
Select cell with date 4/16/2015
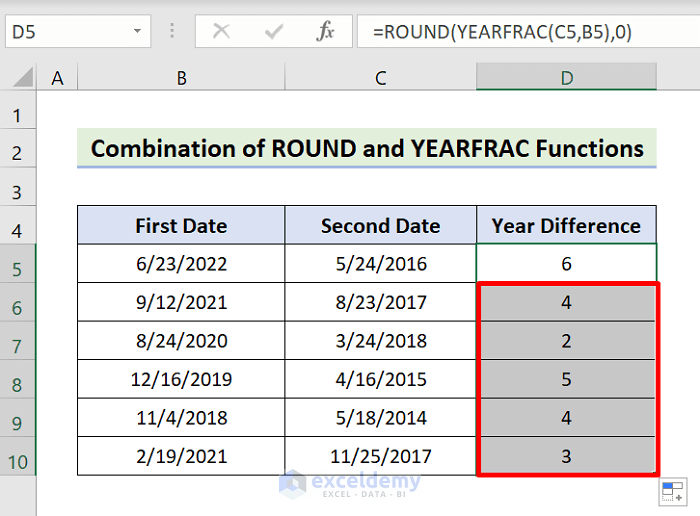(380, 379)
